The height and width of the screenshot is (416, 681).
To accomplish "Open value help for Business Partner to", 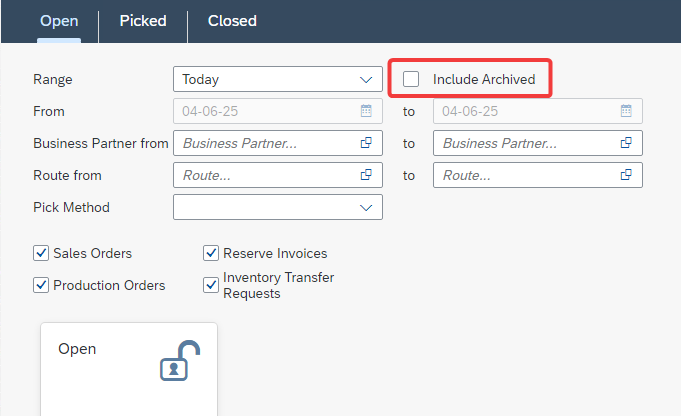I will (x=626, y=143).
